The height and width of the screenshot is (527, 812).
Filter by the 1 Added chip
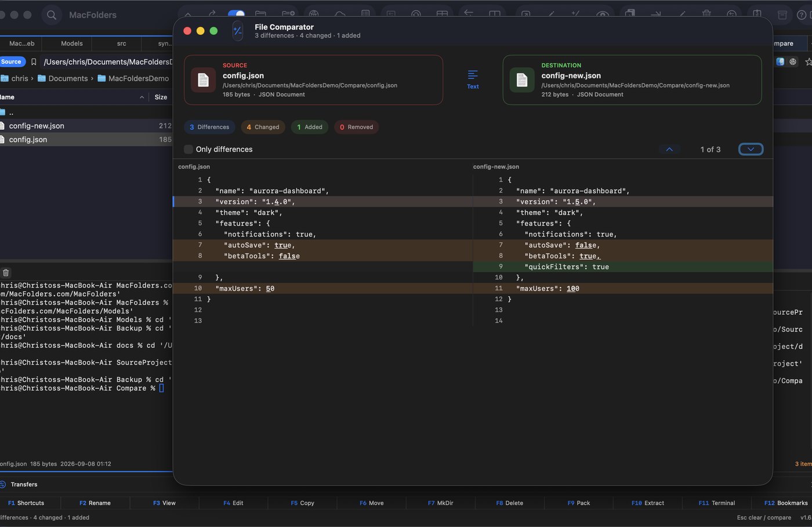(x=310, y=127)
